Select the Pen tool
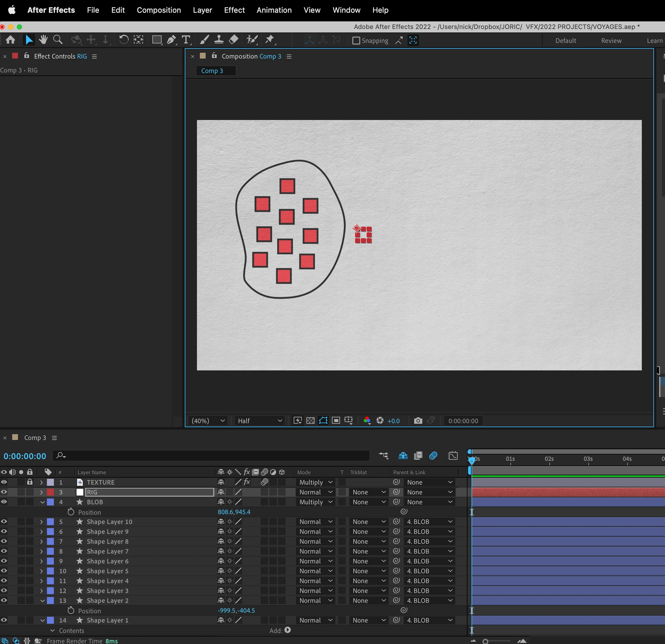 tap(171, 40)
